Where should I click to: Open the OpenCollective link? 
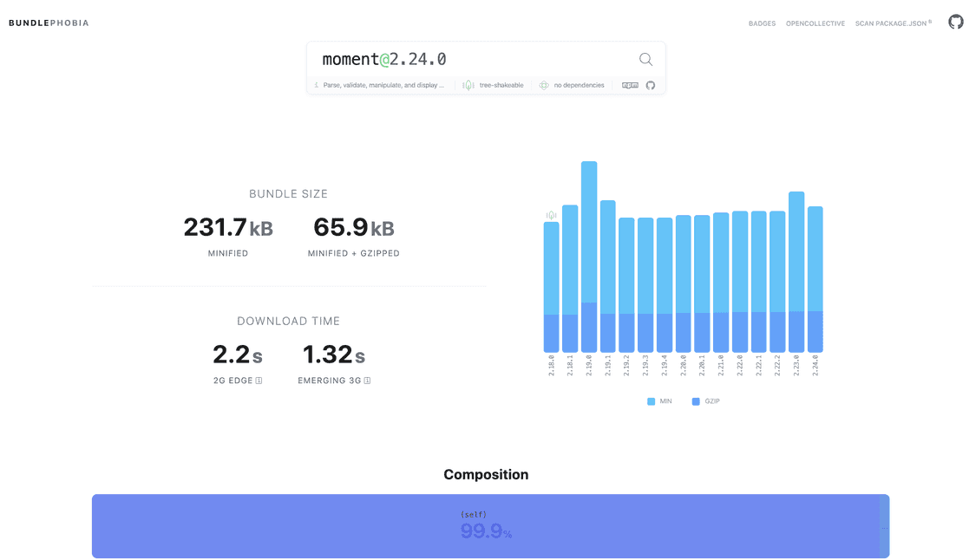pyautogui.click(x=815, y=23)
